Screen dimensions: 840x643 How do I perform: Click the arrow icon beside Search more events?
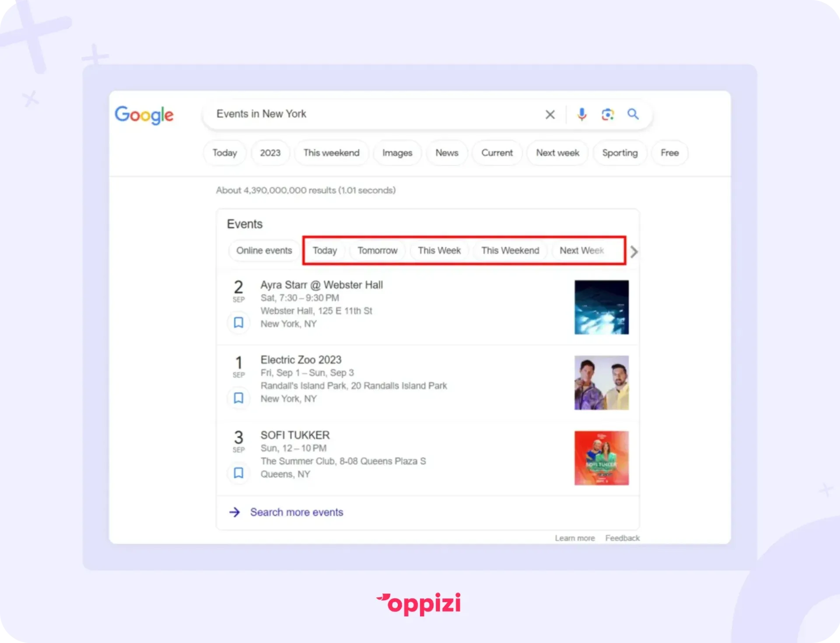click(234, 512)
